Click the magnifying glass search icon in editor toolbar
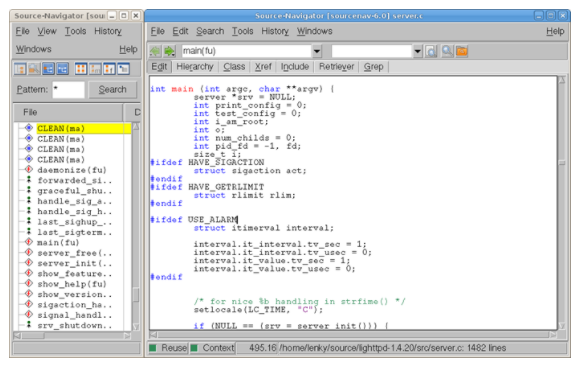Screen dimensions: 584x369 click(447, 51)
